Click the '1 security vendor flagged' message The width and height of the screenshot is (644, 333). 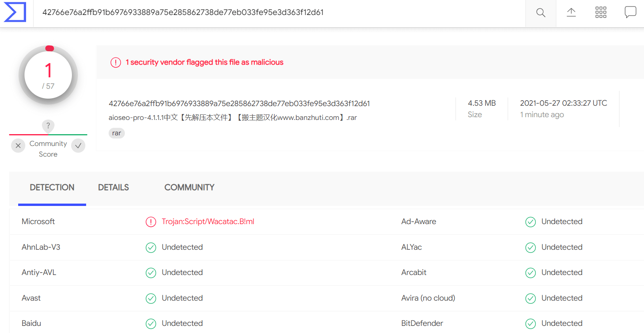[204, 62]
